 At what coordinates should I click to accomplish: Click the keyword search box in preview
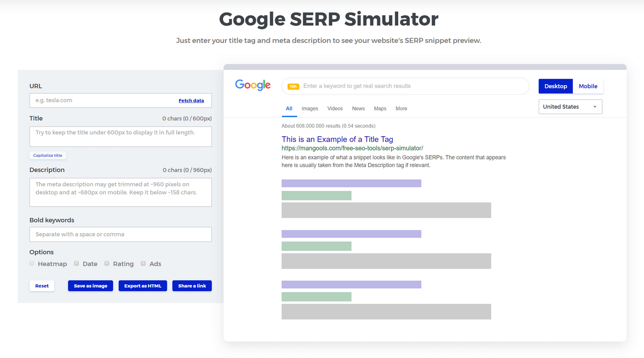click(x=405, y=86)
